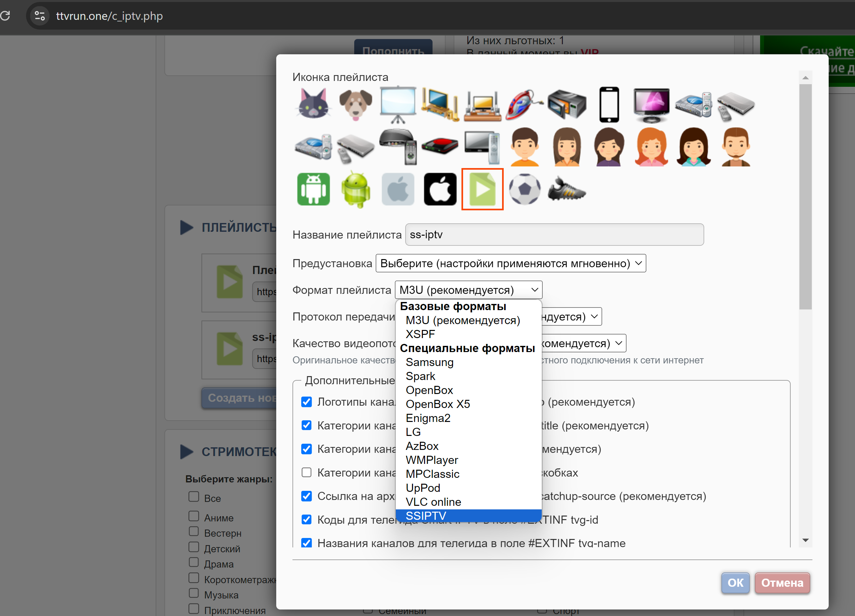Pick the black smartphone icon
The width and height of the screenshot is (855, 616).
point(609,105)
